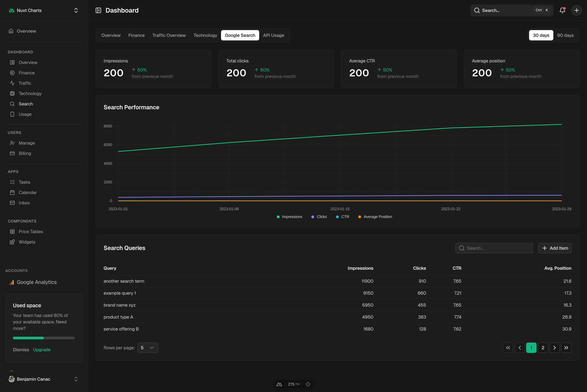Switch to the API Usage tab

tap(273, 35)
